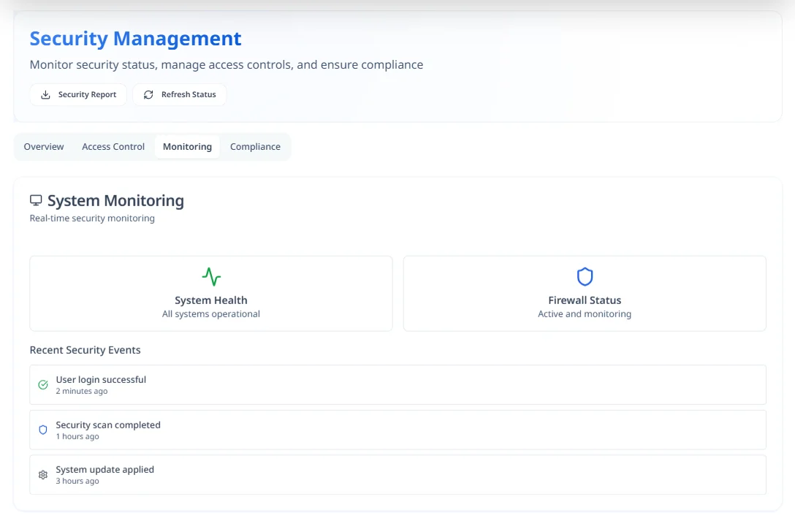This screenshot has height=532, width=795.
Task: Click the 'All systems operational' text
Action: point(211,314)
